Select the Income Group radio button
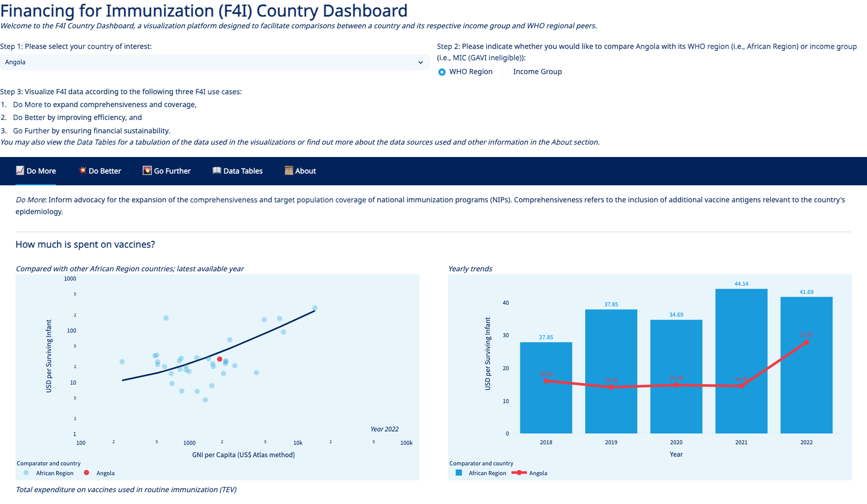Image resolution: width=867 pixels, height=504 pixels. pos(505,72)
